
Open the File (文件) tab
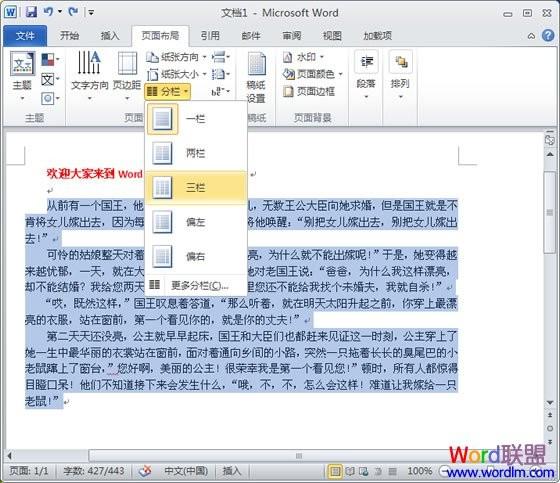tap(25, 36)
